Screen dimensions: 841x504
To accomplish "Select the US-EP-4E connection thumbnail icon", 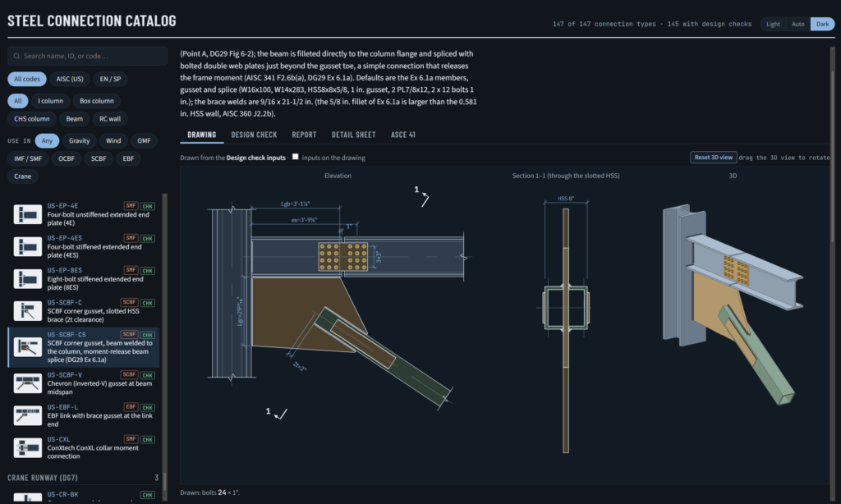I will coord(27,214).
